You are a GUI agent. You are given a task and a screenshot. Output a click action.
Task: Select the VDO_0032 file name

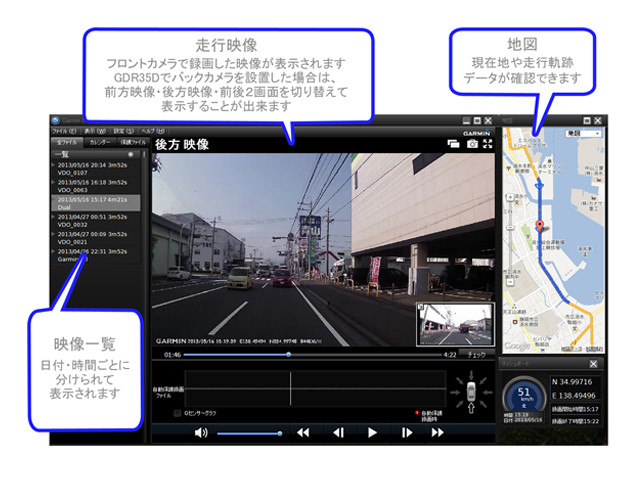pyautogui.click(x=72, y=225)
